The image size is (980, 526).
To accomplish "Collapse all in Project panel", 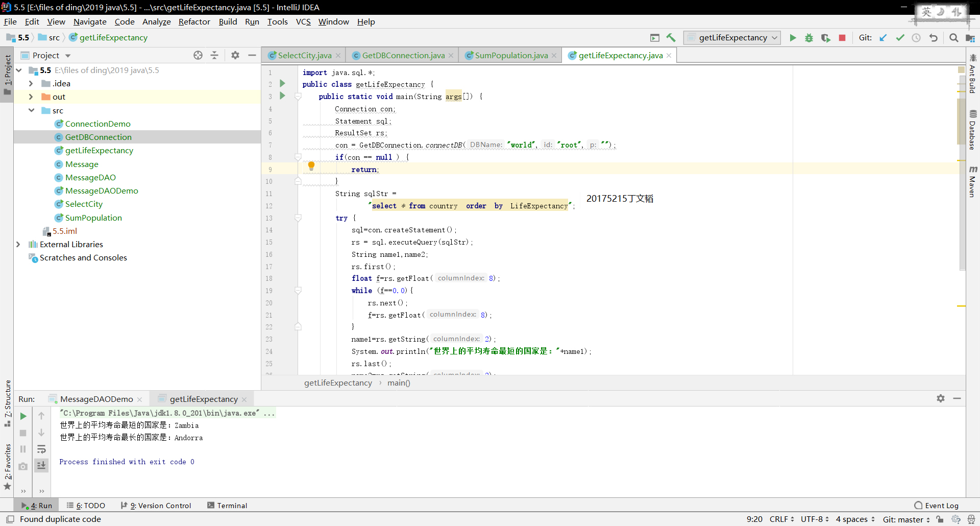I will (214, 55).
